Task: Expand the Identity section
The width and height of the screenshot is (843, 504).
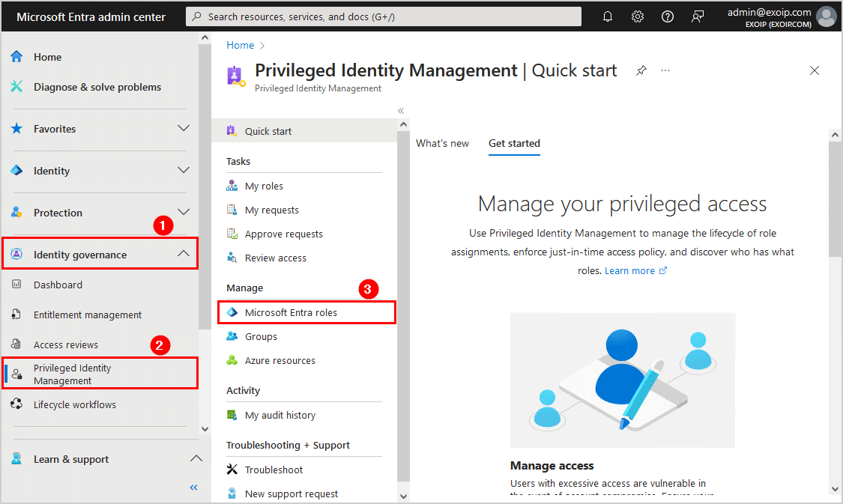Action: [183, 171]
